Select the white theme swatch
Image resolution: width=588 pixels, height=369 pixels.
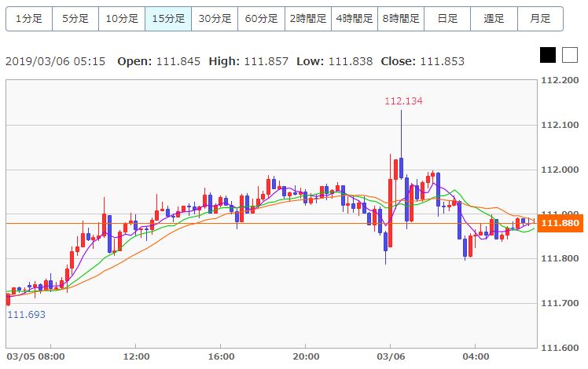coord(569,55)
